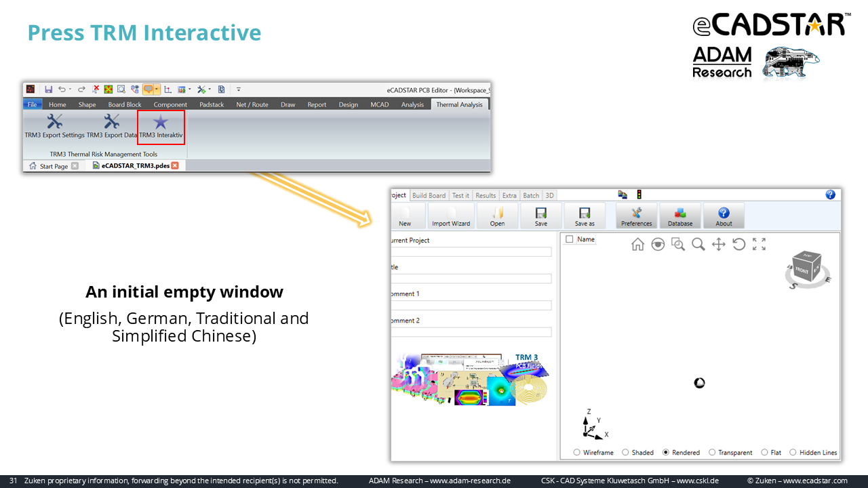Click the traffic light status icon
The width and height of the screenshot is (868, 488).
(x=639, y=195)
